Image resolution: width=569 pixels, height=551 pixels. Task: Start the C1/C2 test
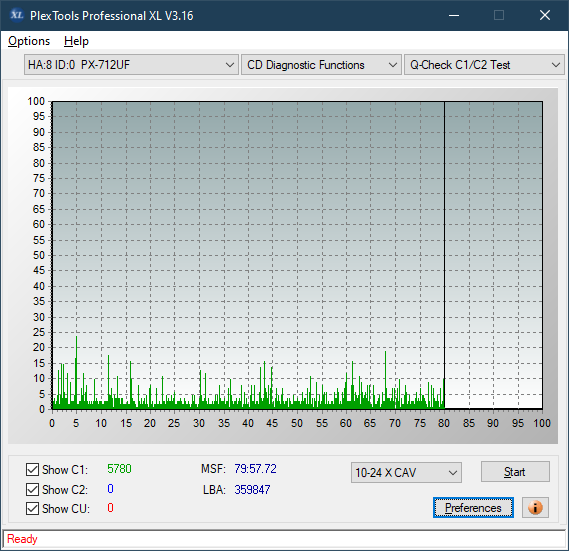[x=515, y=472]
